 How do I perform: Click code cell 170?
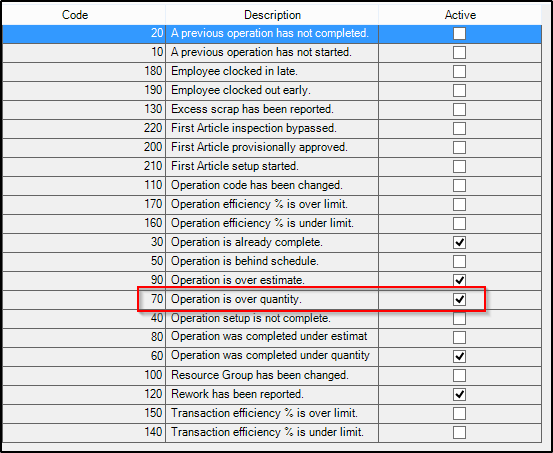(x=84, y=205)
